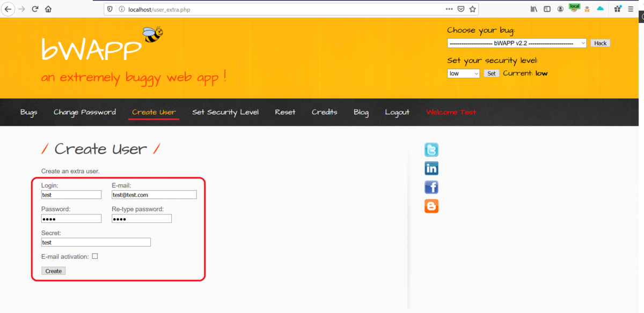Click the orange figure extension icon
The height and width of the screenshot is (313, 644).
pos(587,9)
